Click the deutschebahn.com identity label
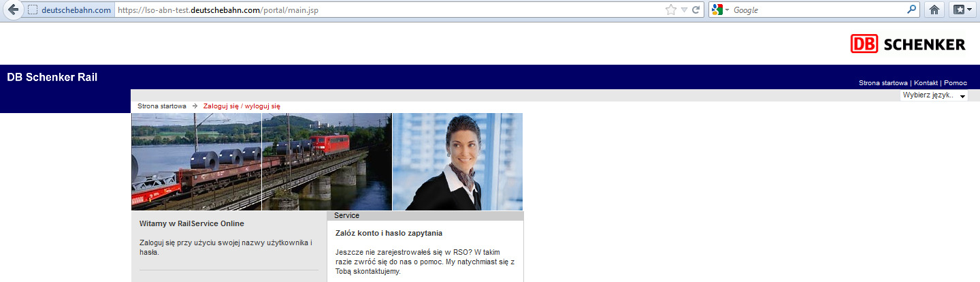This screenshot has width=980, height=282. click(x=76, y=10)
